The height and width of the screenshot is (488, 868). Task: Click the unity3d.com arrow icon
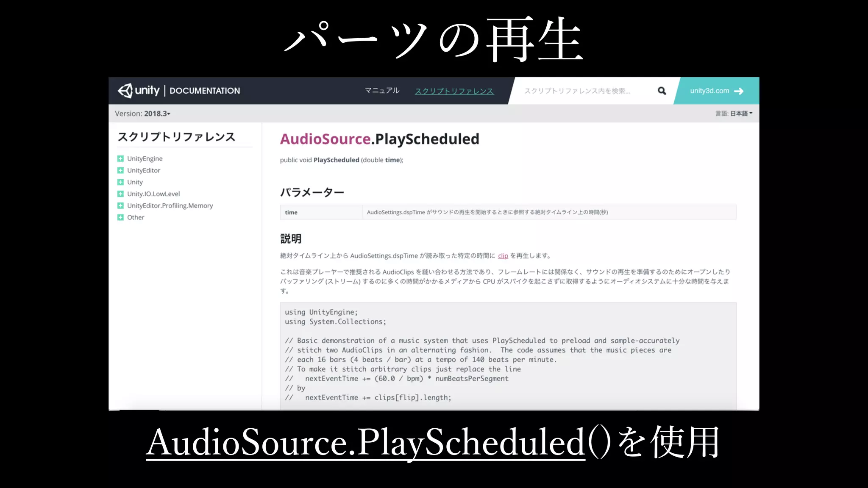click(739, 91)
